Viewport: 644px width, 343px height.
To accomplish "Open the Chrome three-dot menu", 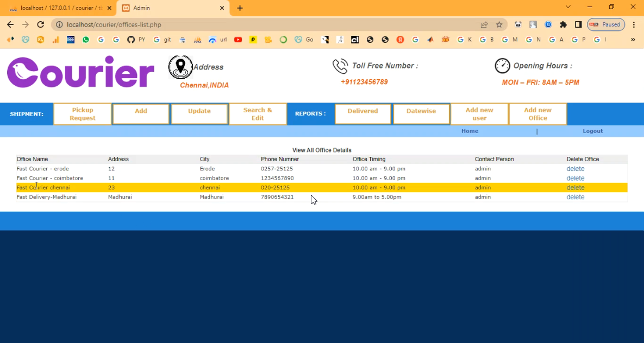I will (634, 24).
